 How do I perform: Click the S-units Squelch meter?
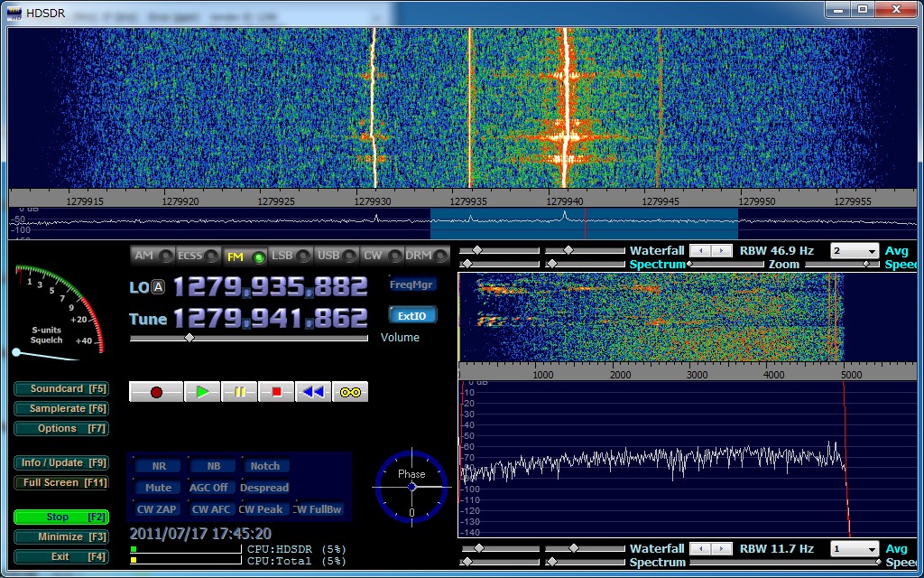pyautogui.click(x=59, y=311)
